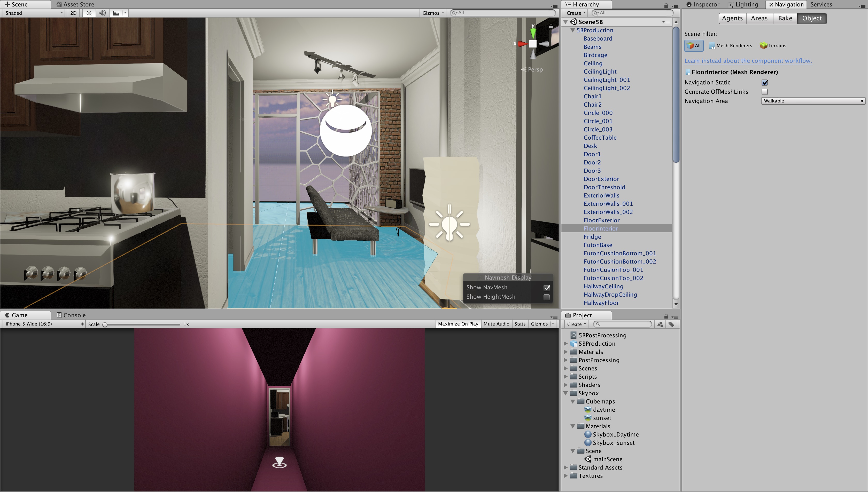This screenshot has height=492, width=868.
Task: Open the Navigation Area Walkable dropdown
Action: tap(812, 101)
